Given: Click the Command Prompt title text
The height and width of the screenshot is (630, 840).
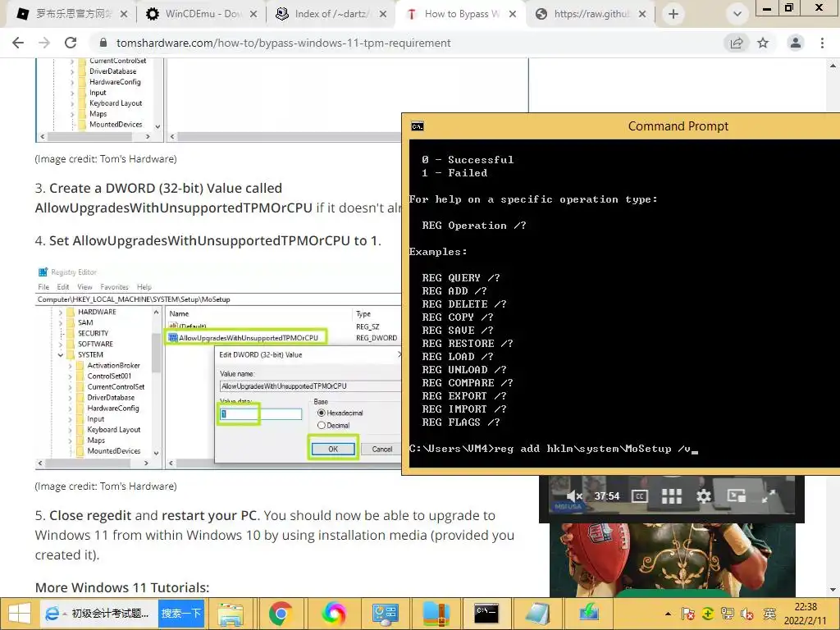Looking at the screenshot, I should point(678,126).
